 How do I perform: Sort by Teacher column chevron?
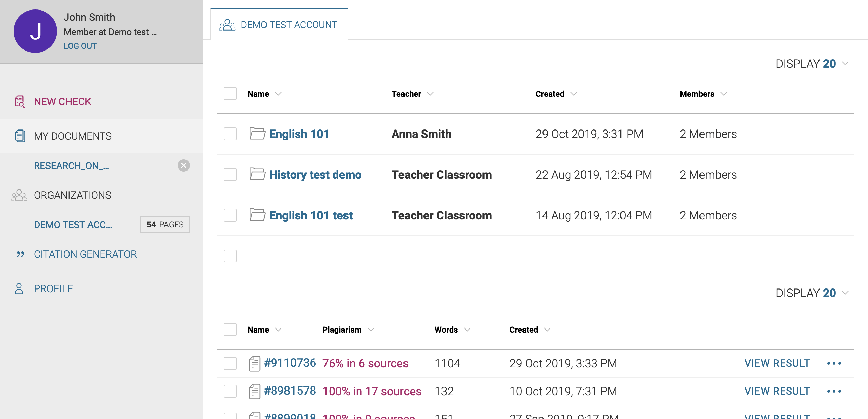coord(430,94)
